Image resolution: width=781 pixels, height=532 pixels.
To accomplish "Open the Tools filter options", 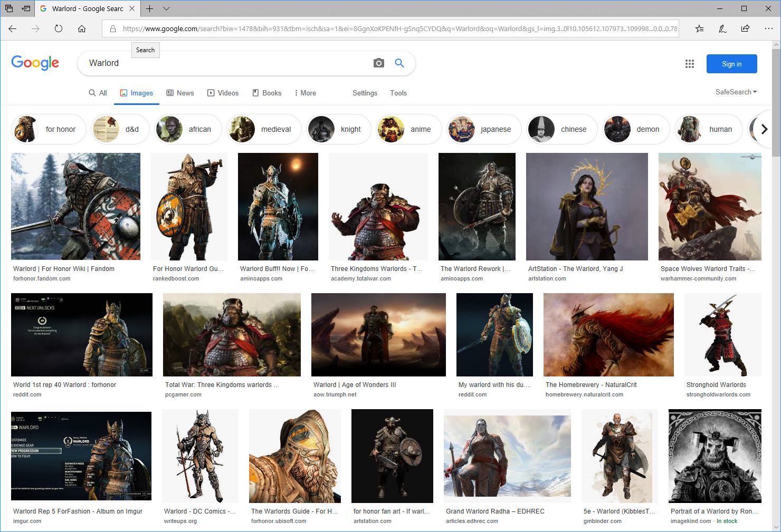I will coord(398,93).
